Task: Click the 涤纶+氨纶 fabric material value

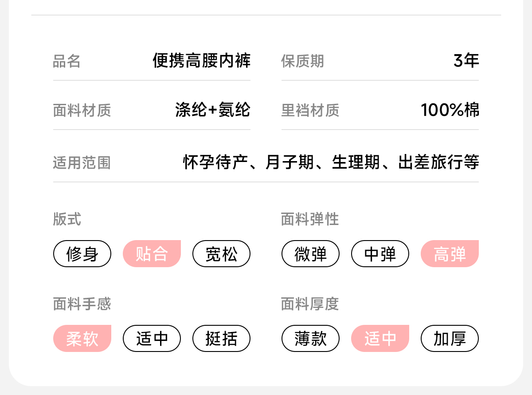Action: click(x=213, y=110)
